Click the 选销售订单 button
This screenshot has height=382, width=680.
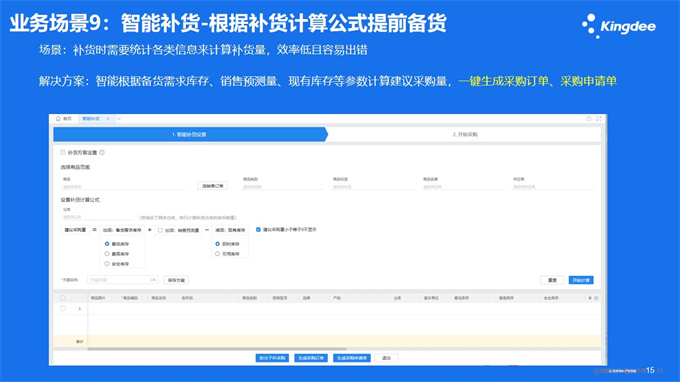pos(212,186)
